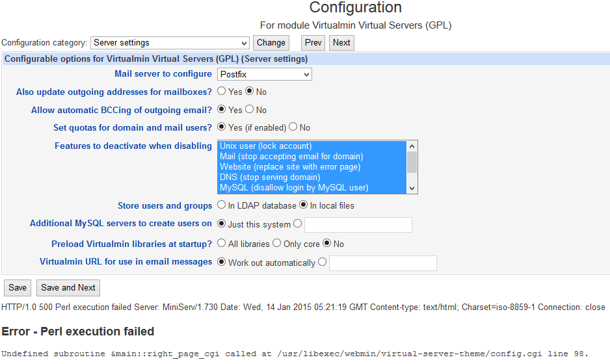The image size is (610, 364).
Task: Select Work out automatically for Virtualmin URL
Action: 221,262
